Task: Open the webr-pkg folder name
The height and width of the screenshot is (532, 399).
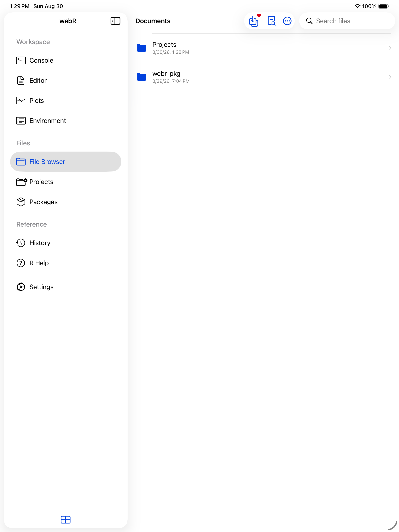Action: click(166, 74)
